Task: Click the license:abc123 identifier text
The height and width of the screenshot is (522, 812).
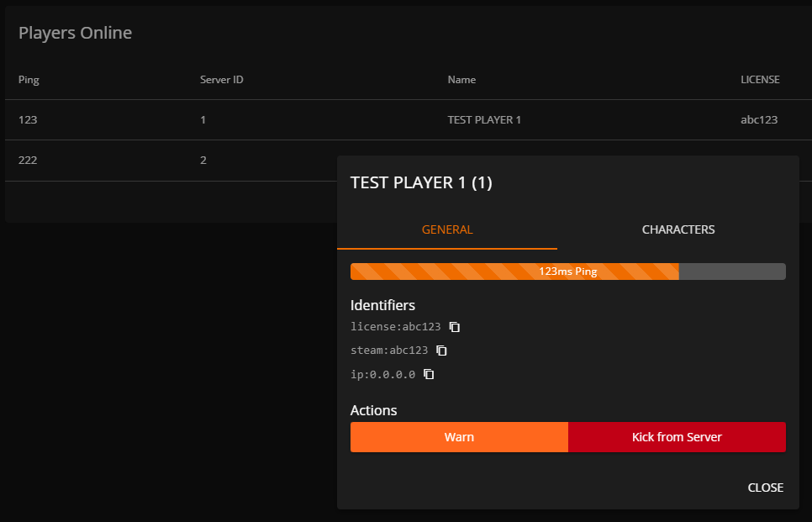Action: 395,327
